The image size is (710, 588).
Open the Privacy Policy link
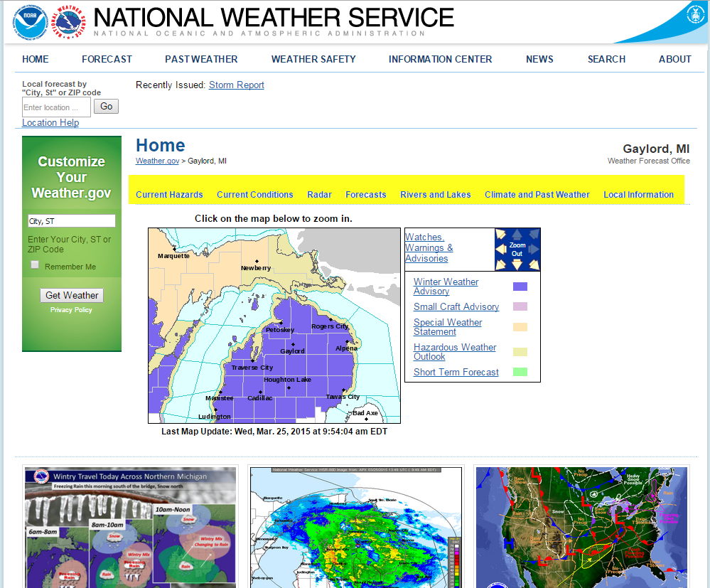pos(71,310)
